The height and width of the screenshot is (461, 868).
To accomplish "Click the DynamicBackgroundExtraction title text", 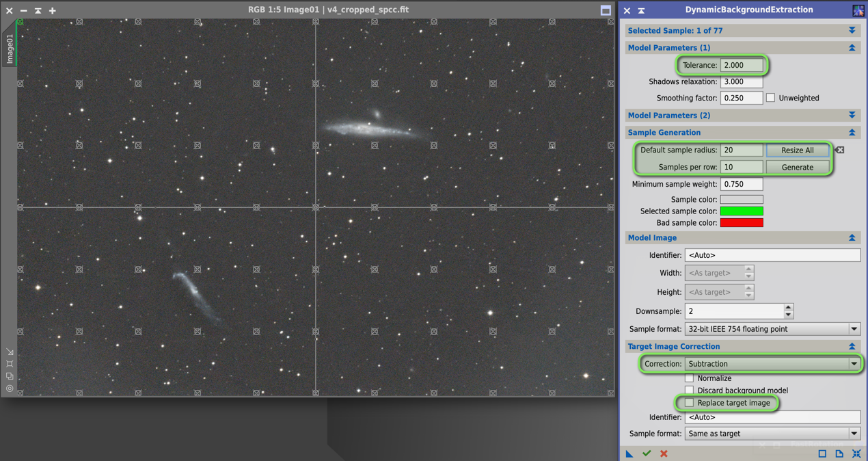I will click(749, 10).
